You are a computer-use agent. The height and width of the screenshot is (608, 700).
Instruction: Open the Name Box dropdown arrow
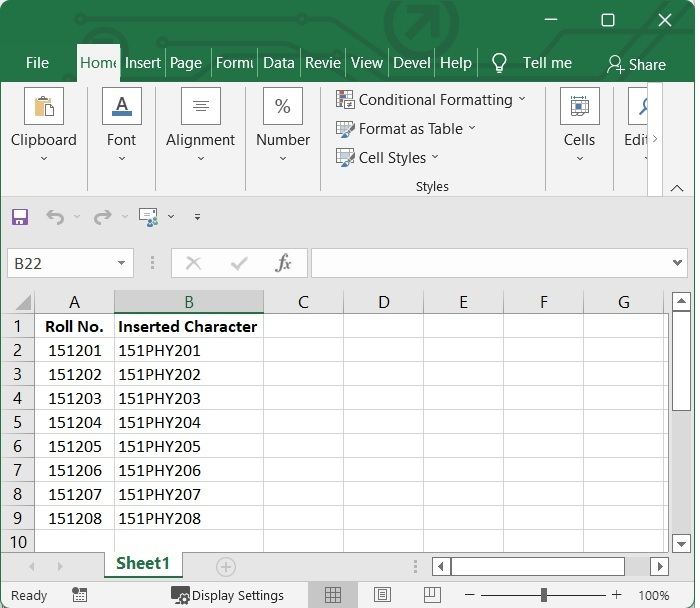click(x=121, y=263)
